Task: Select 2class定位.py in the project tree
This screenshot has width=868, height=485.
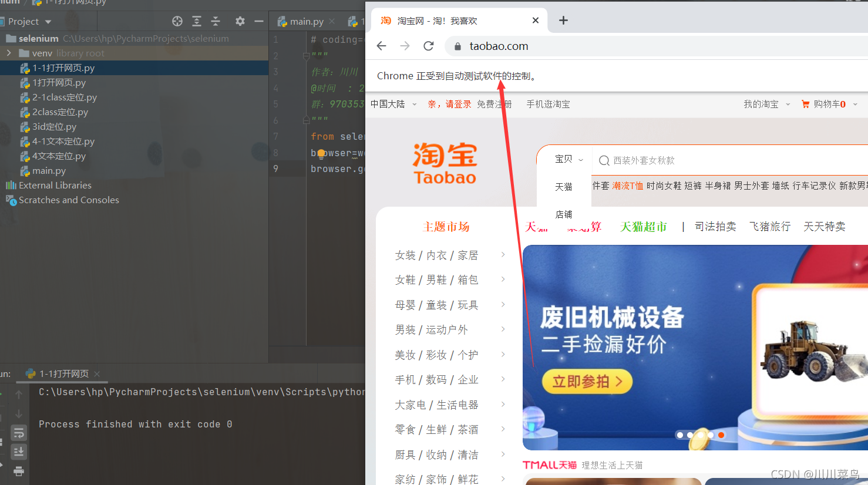Action: pos(60,112)
